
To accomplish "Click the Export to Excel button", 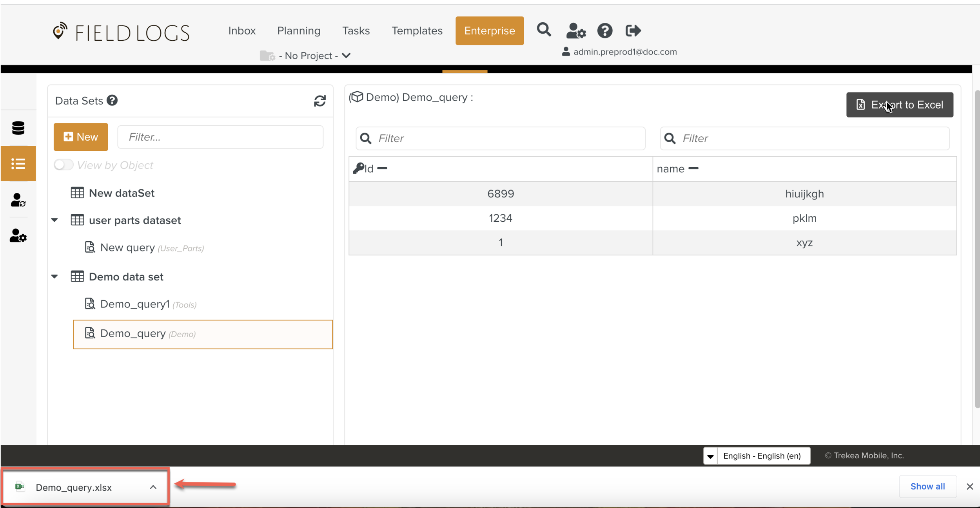I will pyautogui.click(x=899, y=105).
